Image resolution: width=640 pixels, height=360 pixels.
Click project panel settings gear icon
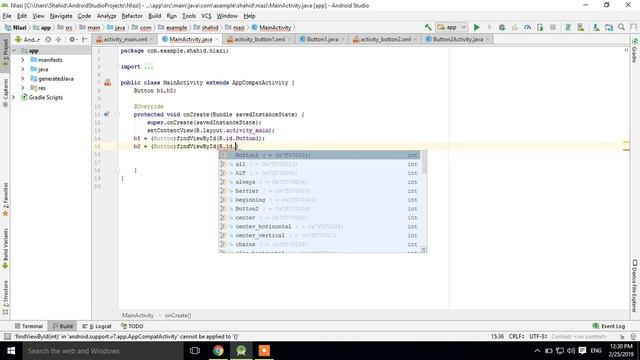point(72,40)
